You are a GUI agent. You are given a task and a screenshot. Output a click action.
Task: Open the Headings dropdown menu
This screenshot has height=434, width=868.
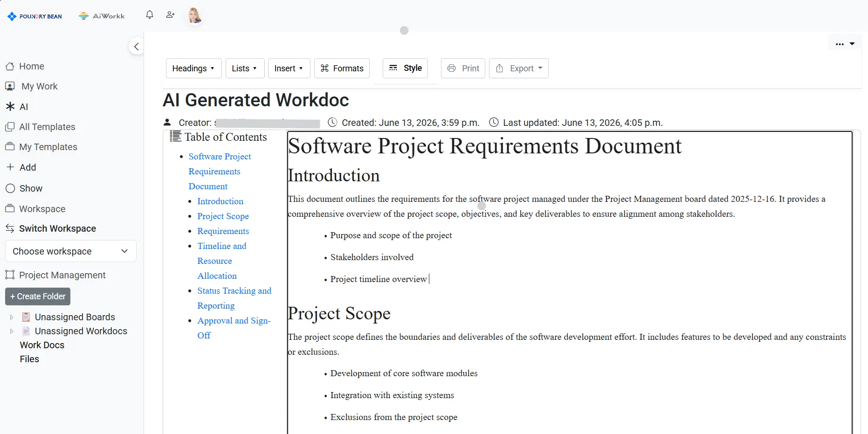point(193,69)
